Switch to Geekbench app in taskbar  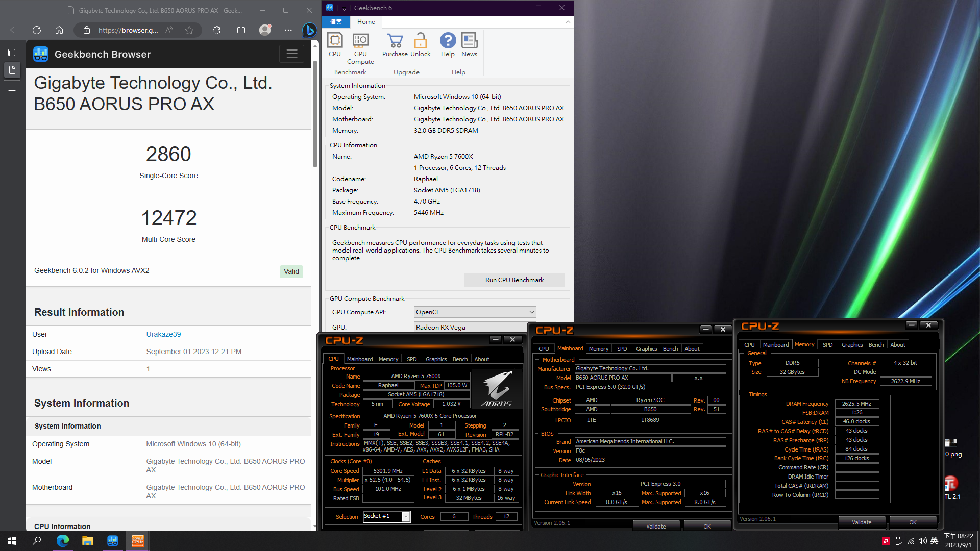(112, 541)
